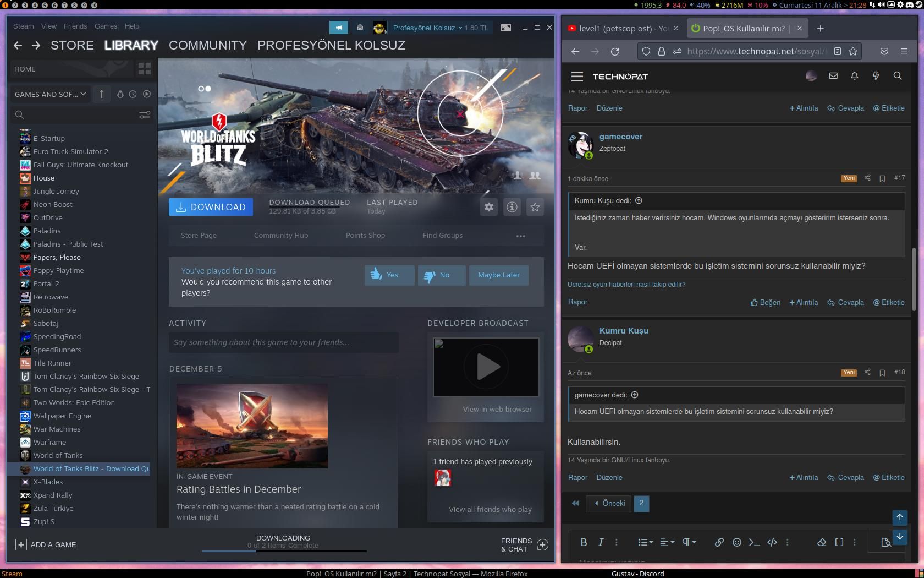Click the library sort arrow button
This screenshot has height=578, width=924.
pyautogui.click(x=102, y=94)
